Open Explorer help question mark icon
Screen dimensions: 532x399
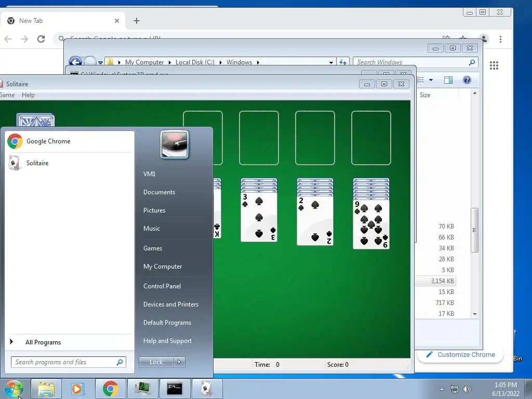pyautogui.click(x=467, y=80)
